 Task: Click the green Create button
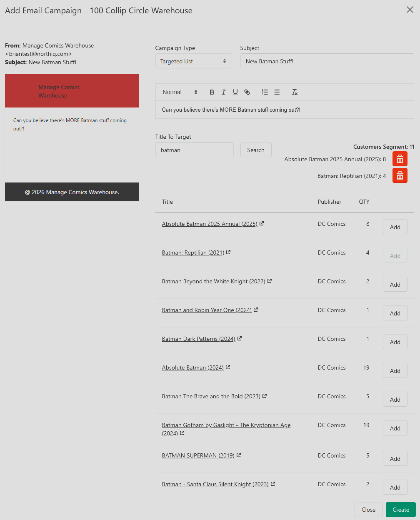click(401, 510)
